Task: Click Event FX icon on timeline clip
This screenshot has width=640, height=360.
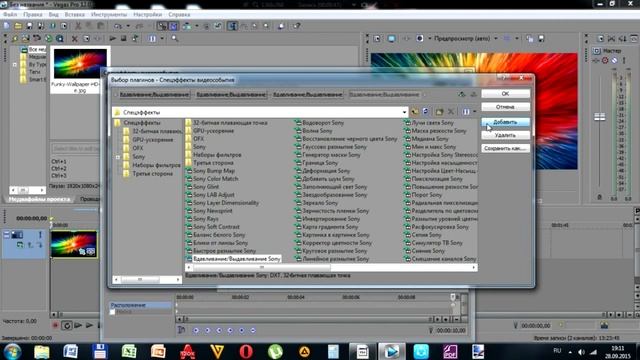Action: pos(91,252)
